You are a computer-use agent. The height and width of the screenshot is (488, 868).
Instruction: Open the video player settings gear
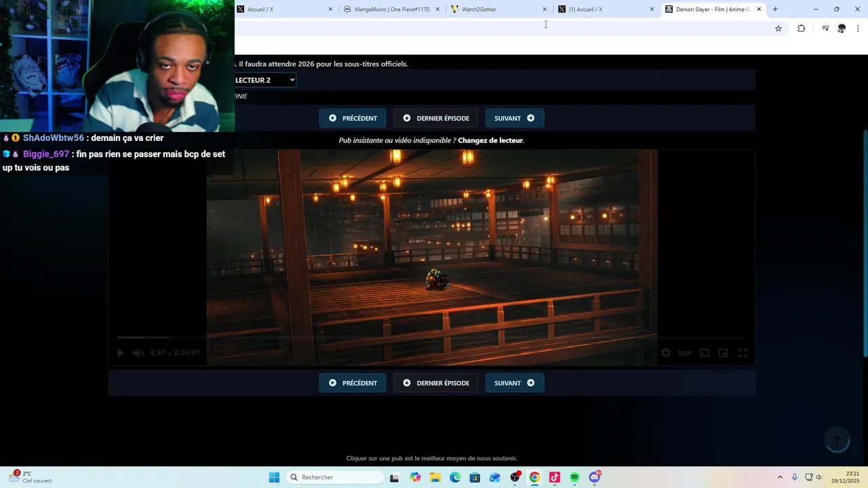click(666, 353)
